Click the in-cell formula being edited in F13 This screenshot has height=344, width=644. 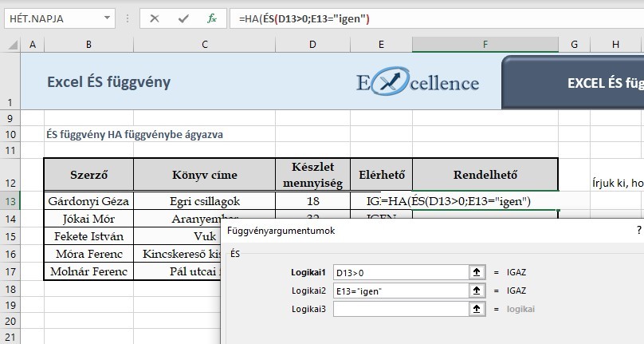456,201
